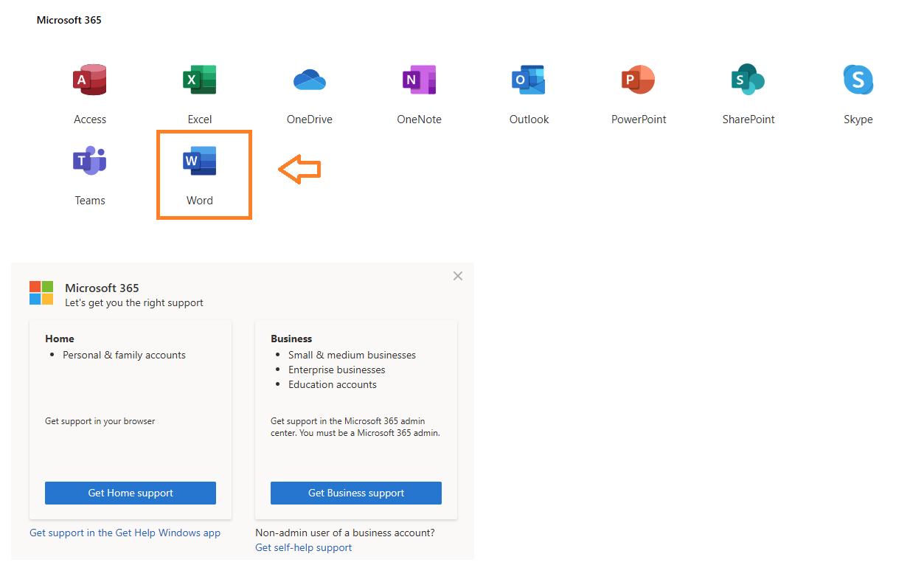Click Let's get you the right support text
924x565 pixels.
134,302
